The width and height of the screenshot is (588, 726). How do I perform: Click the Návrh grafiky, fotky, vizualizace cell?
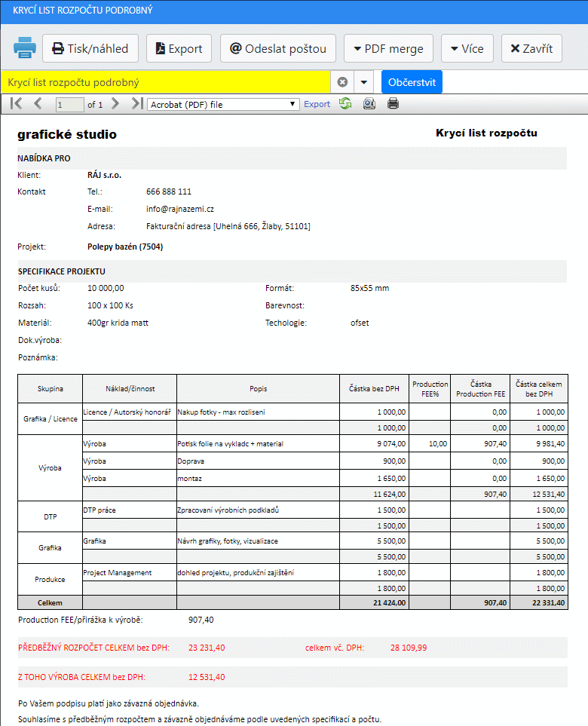tap(258, 541)
